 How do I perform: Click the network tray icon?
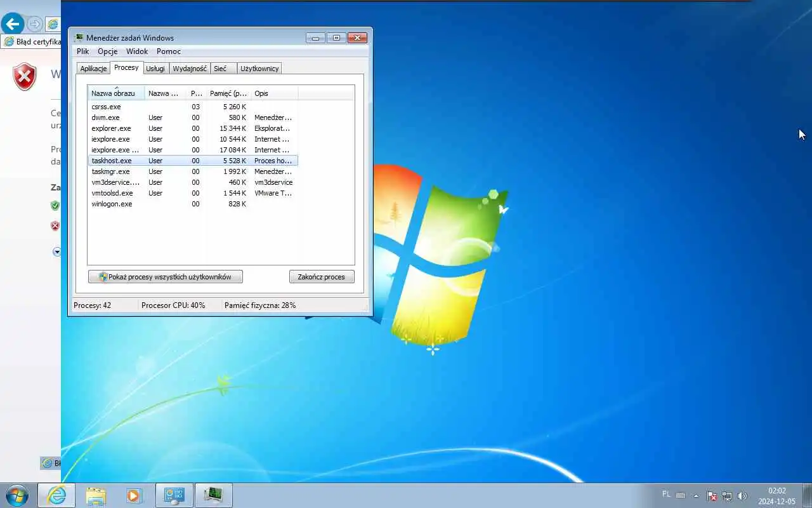(x=727, y=496)
